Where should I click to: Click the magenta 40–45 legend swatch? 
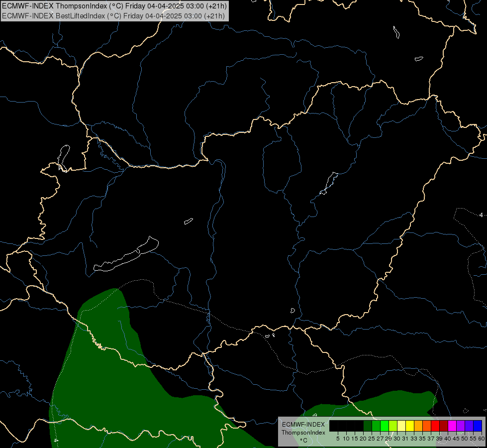452,426
